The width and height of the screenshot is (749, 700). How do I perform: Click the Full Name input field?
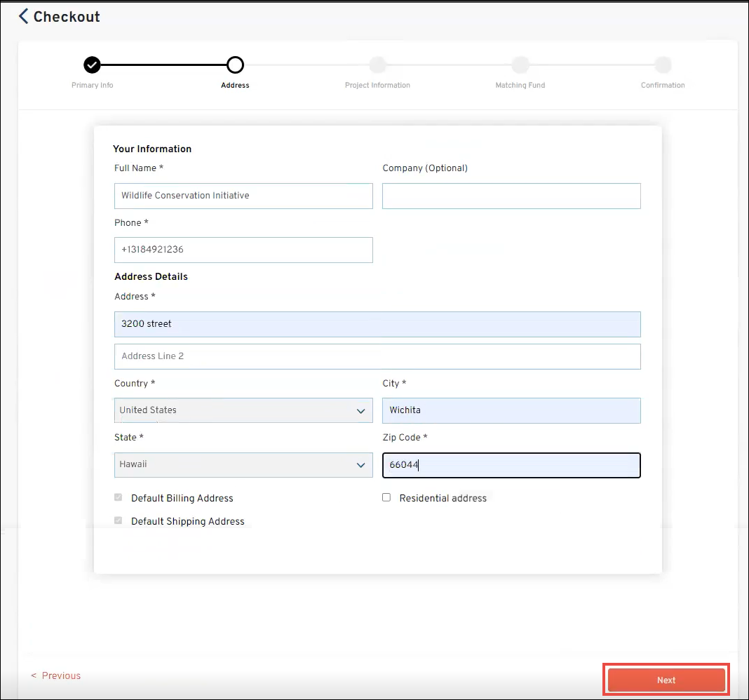tap(243, 196)
